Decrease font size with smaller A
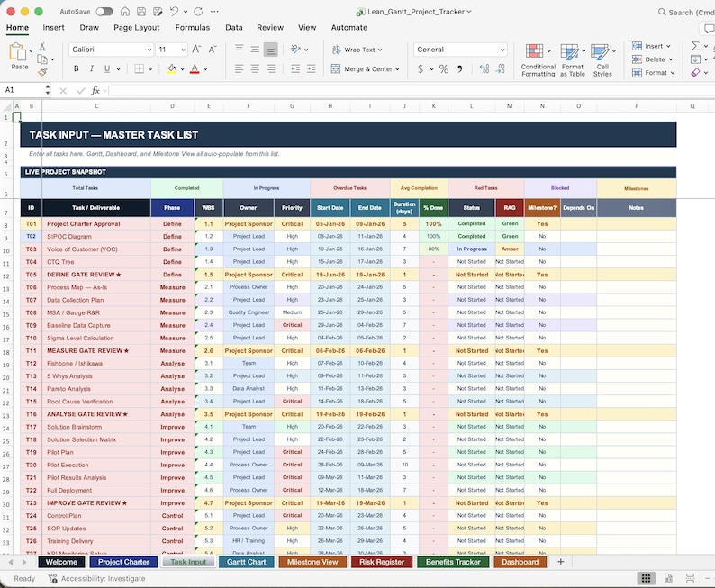This screenshot has height=588, width=715. tap(213, 50)
